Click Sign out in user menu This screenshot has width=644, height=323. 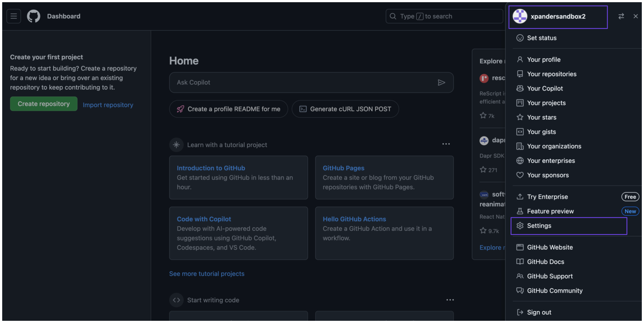tap(539, 312)
